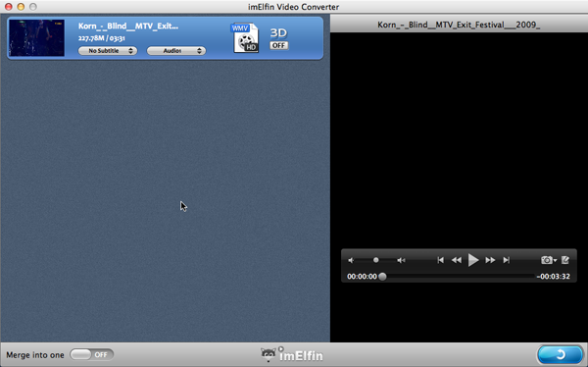Image resolution: width=588 pixels, height=367 pixels.
Task: Take a snapshot with the camera icon
Action: [548, 260]
